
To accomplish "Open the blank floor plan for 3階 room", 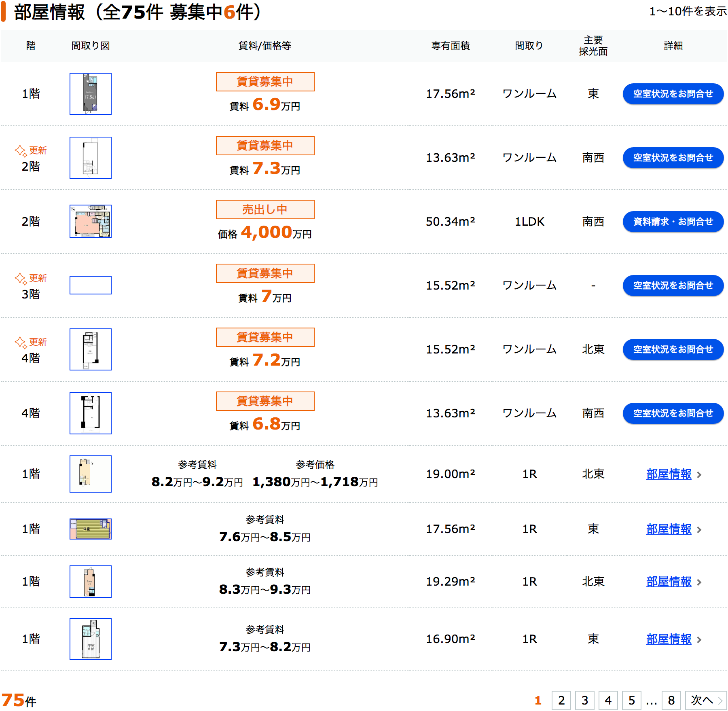I will click(90, 285).
